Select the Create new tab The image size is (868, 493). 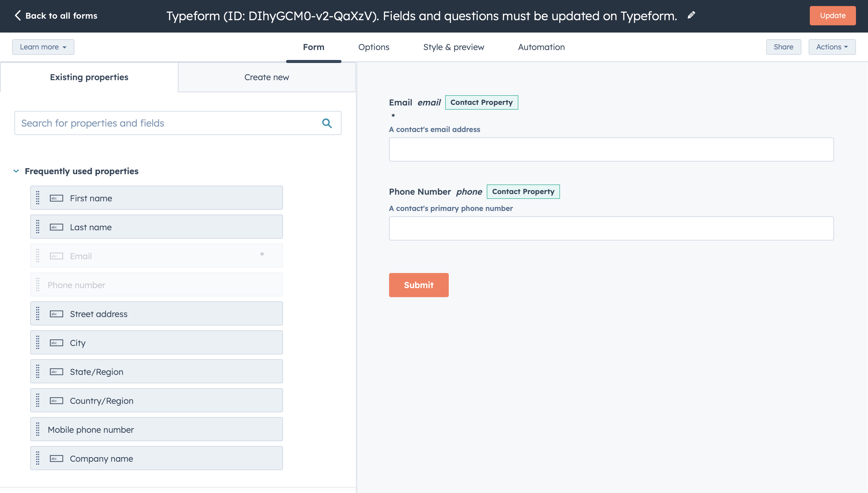click(267, 77)
